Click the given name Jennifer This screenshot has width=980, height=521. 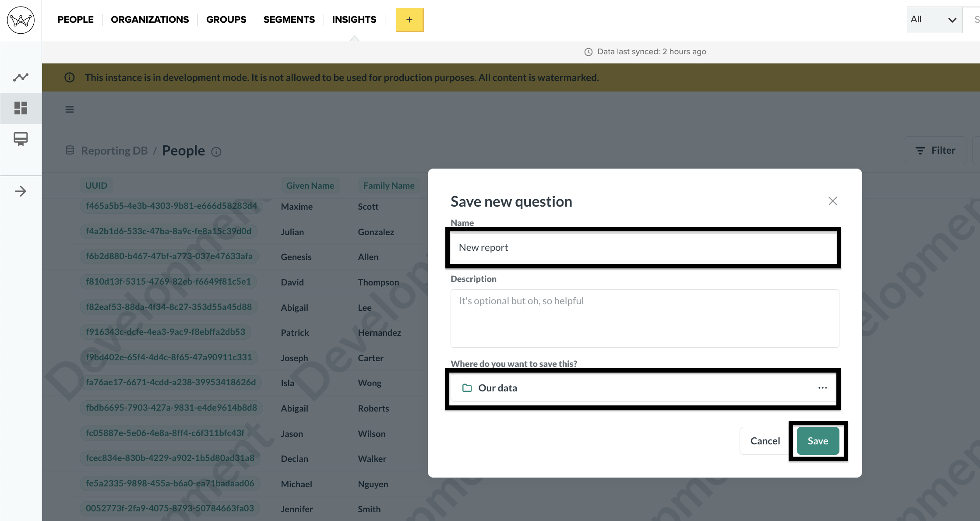(x=297, y=509)
